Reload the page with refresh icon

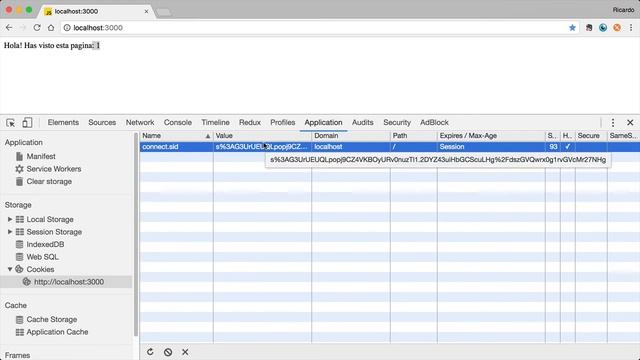point(37,27)
